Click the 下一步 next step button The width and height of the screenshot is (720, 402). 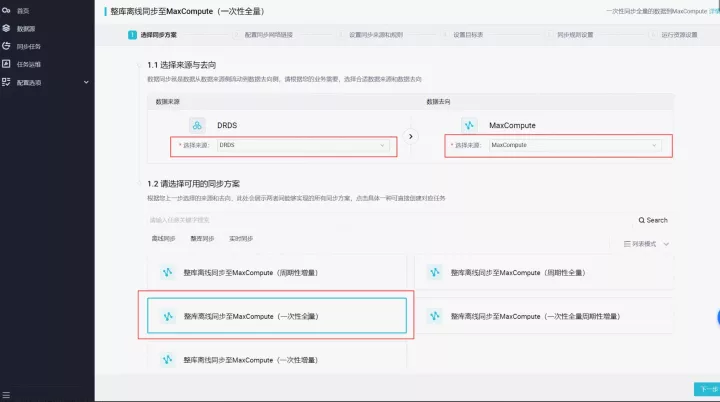pos(708,389)
